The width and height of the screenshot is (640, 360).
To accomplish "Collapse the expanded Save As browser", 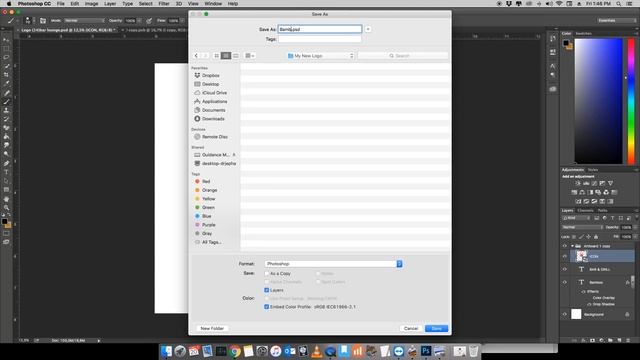I will pos(368,29).
